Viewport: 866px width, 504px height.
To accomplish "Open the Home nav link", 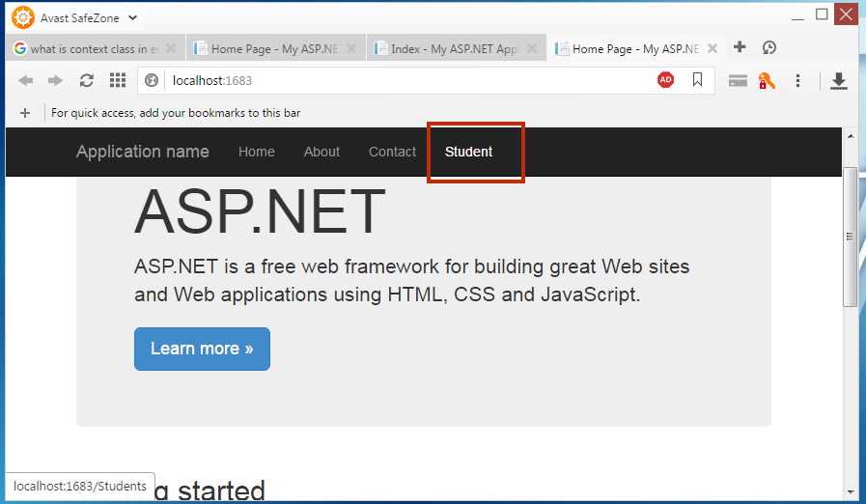I will coord(256,152).
